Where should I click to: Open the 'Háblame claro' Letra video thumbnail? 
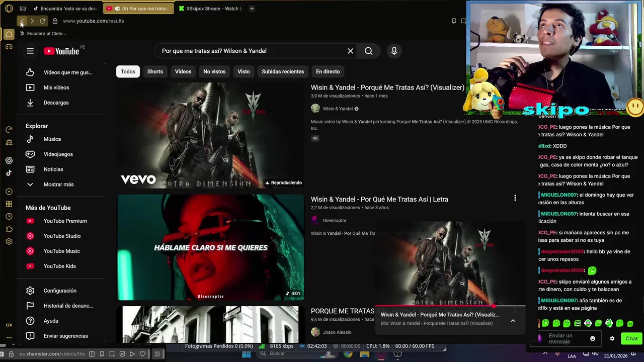[210, 247]
